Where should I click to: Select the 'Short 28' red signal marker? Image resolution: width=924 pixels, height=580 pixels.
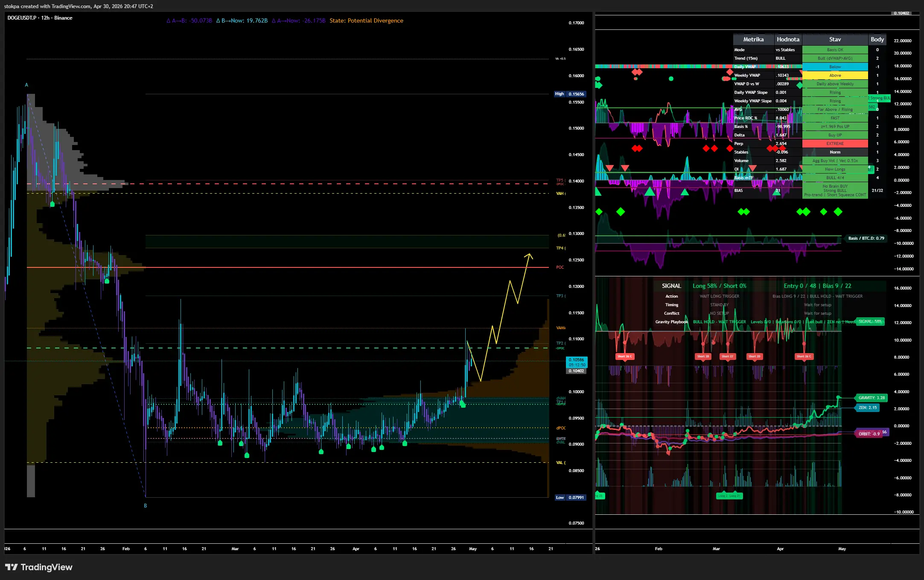(x=703, y=357)
